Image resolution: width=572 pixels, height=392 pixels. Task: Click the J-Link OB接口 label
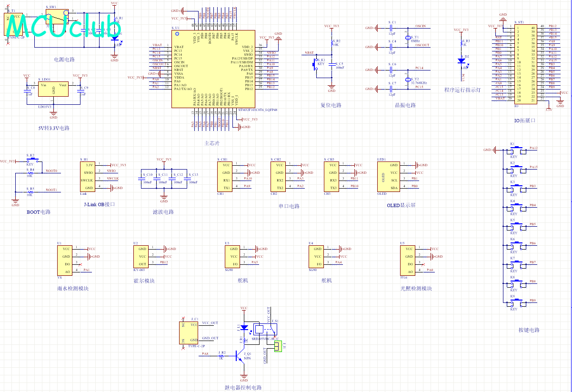[99, 204]
